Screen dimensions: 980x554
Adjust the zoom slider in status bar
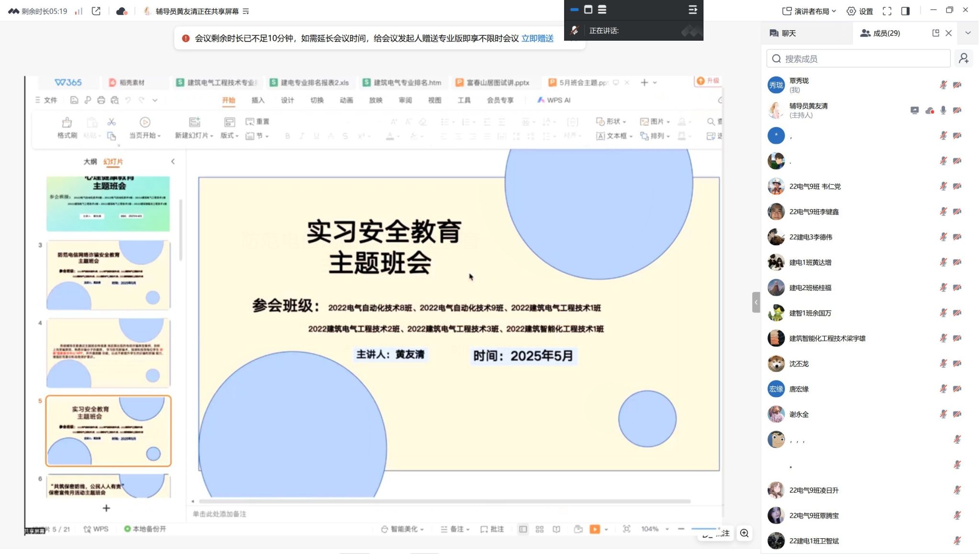[703, 529]
